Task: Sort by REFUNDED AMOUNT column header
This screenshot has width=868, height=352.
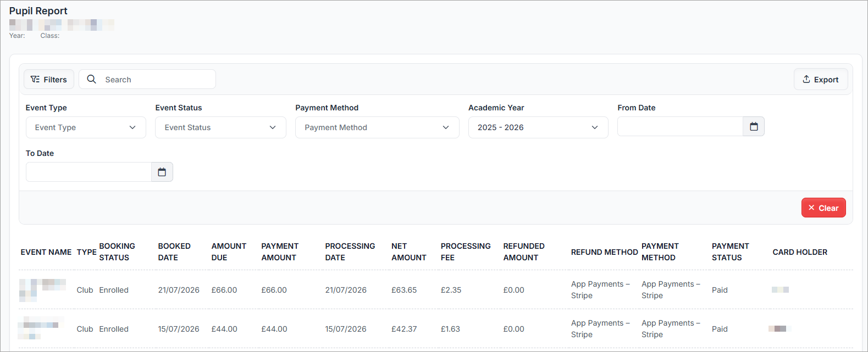Action: click(x=524, y=252)
